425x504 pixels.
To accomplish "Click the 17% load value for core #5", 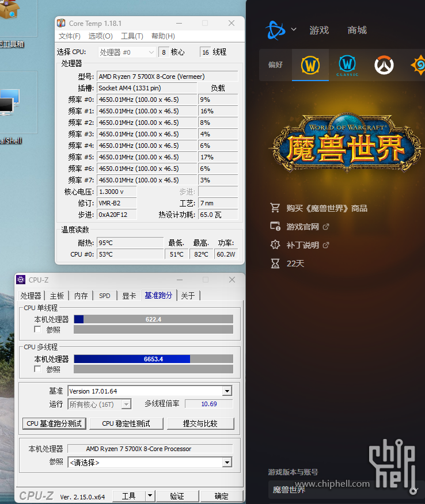I will click(218, 157).
